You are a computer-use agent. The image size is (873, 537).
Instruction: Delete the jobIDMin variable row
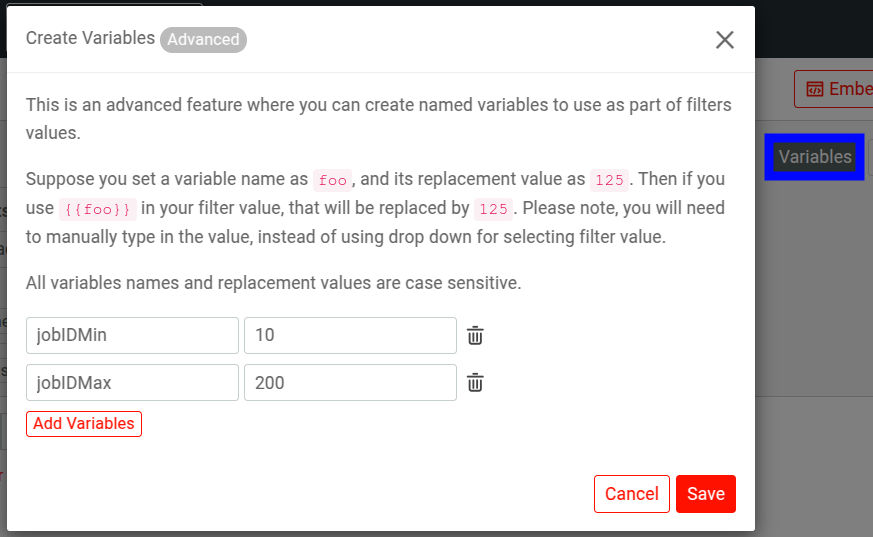click(x=476, y=336)
